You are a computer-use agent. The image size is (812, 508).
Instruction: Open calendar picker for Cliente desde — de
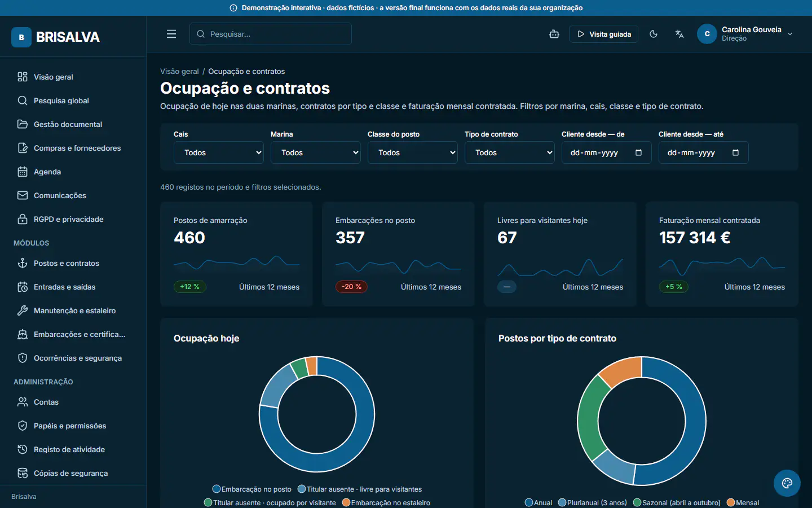click(638, 152)
